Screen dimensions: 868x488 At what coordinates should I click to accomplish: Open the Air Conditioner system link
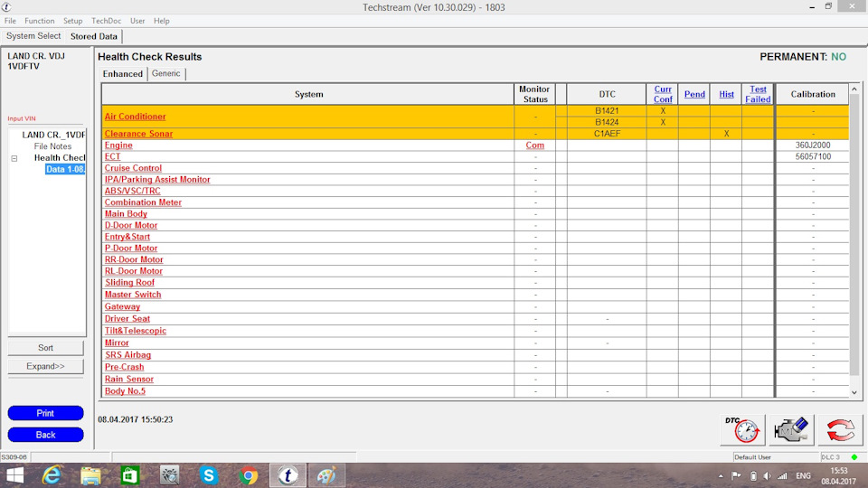click(x=135, y=117)
